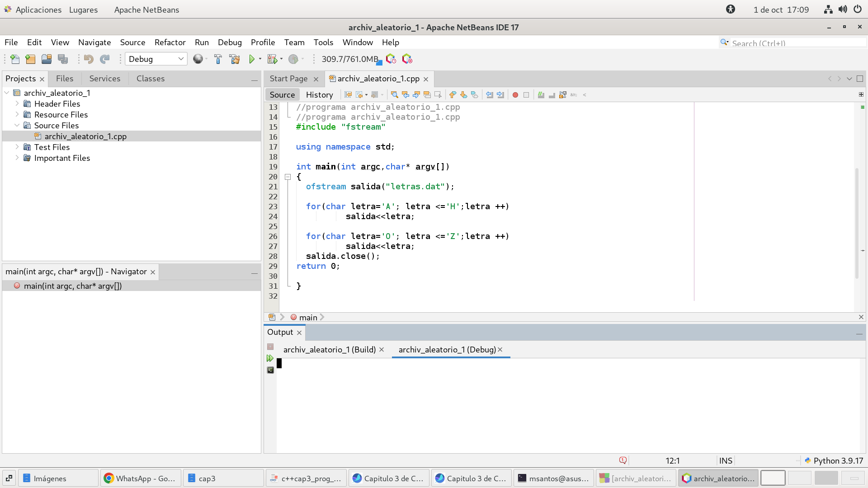Run the project with green play icon
The height and width of the screenshot is (488, 868).
tap(252, 59)
